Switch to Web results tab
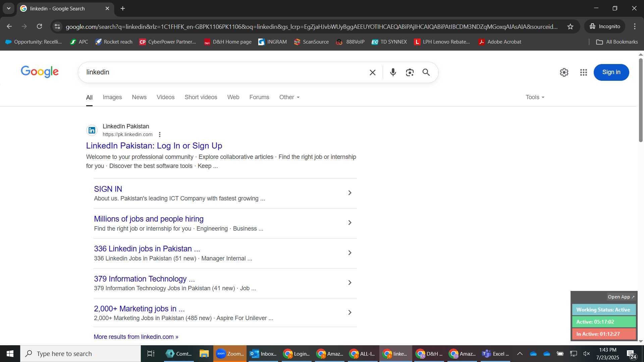The image size is (644, 362). coord(233,97)
